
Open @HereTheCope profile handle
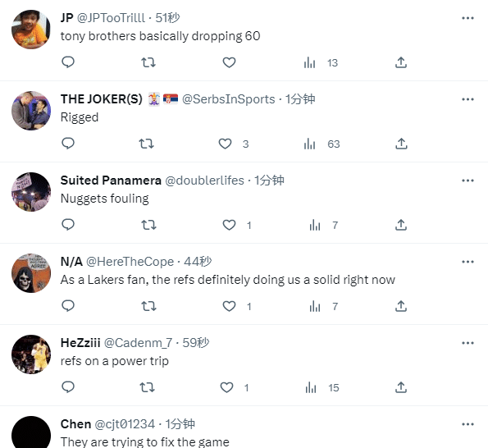click(130, 262)
